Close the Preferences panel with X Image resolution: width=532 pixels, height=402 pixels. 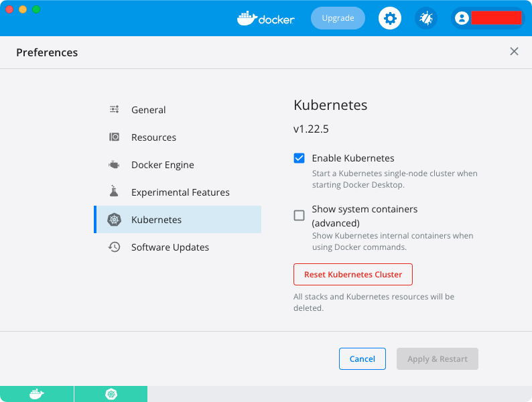[x=514, y=52]
